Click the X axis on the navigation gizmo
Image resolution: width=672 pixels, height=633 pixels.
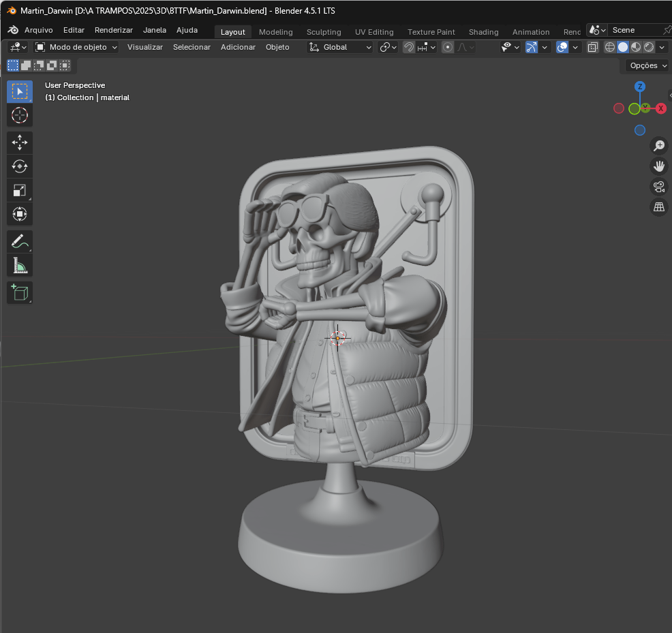[x=660, y=108]
